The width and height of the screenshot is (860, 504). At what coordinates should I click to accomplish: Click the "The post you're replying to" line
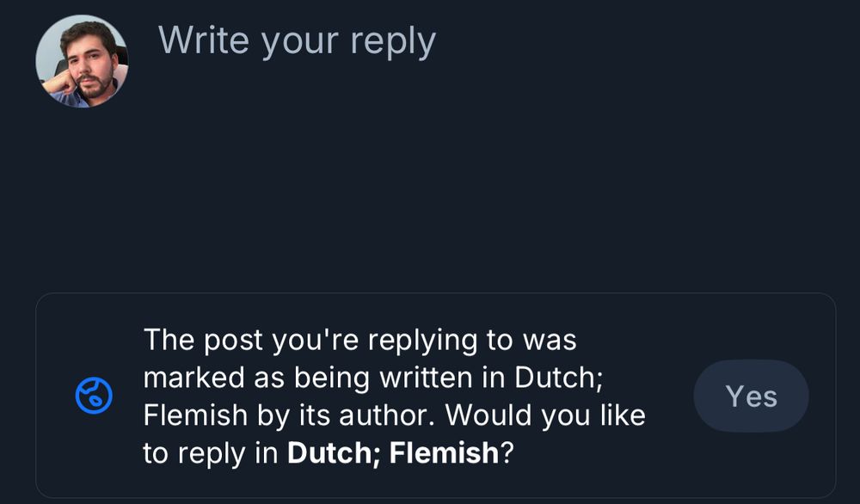point(359,340)
